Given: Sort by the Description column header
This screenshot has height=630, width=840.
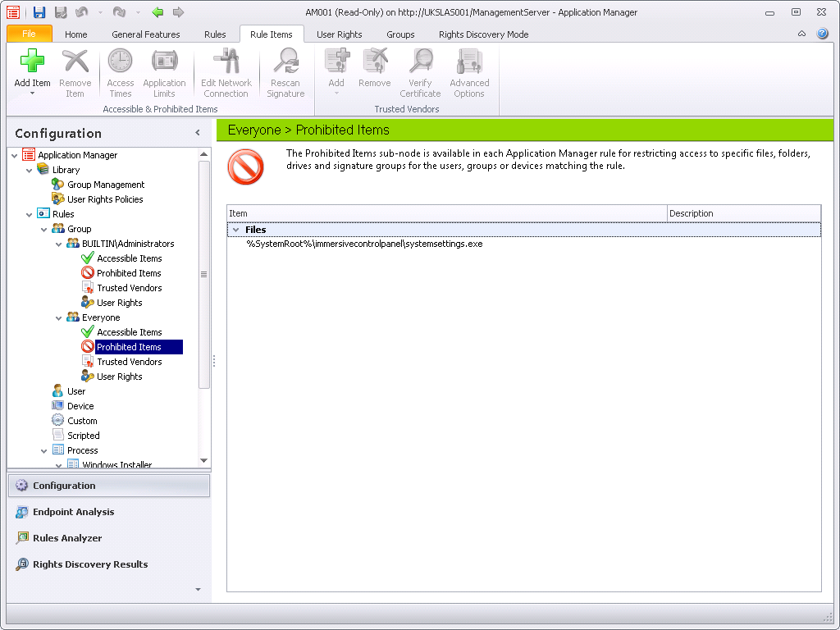Looking at the screenshot, I should pyautogui.click(x=744, y=213).
